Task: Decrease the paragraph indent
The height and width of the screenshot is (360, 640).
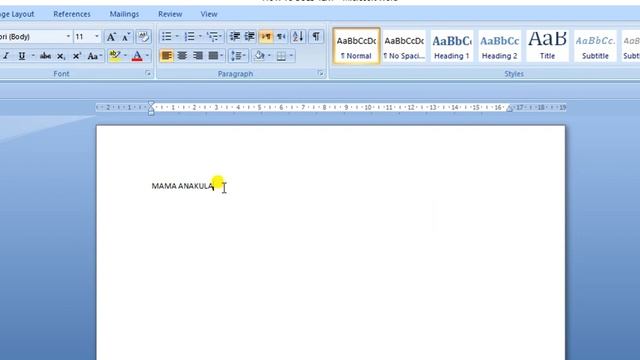Action: (x=234, y=37)
